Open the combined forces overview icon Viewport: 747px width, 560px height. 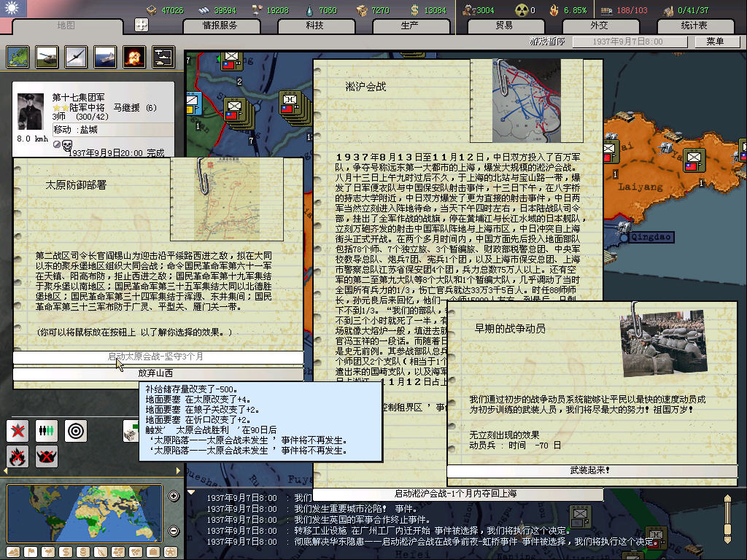(x=163, y=57)
